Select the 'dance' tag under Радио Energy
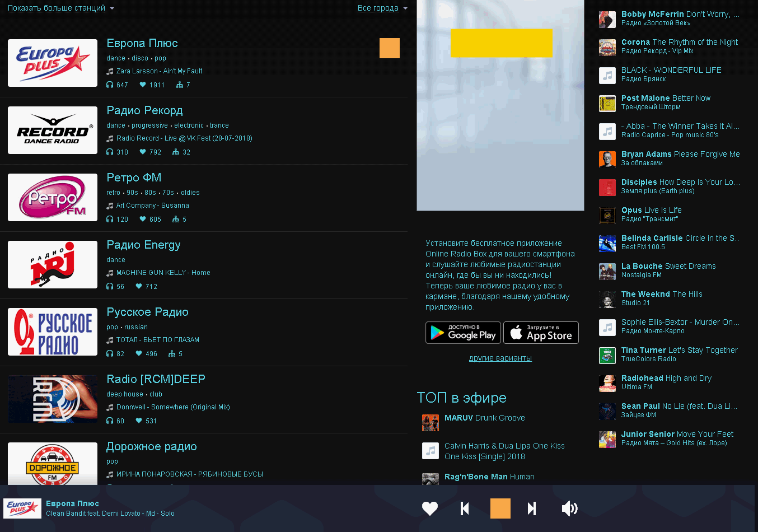Viewport: 758px width, 532px height. [116, 260]
